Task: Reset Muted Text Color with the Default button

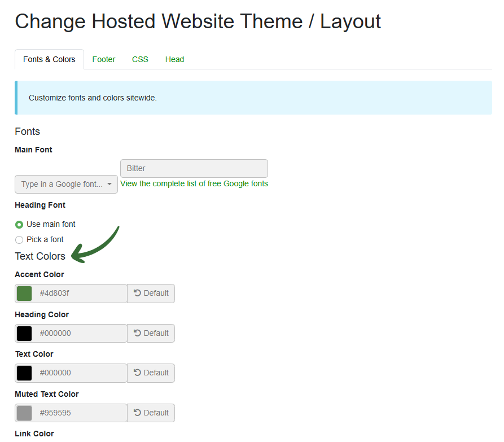Action: click(x=151, y=413)
